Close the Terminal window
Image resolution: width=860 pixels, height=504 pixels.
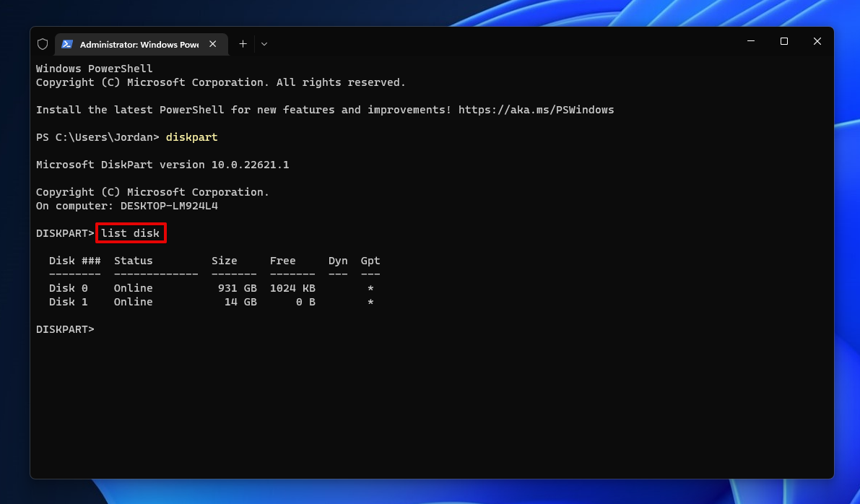tap(817, 41)
